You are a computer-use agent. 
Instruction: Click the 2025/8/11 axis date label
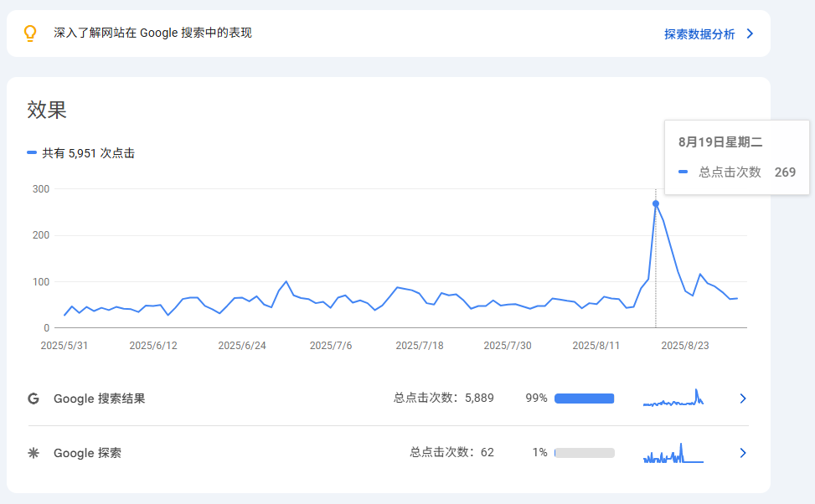pyautogui.click(x=596, y=346)
